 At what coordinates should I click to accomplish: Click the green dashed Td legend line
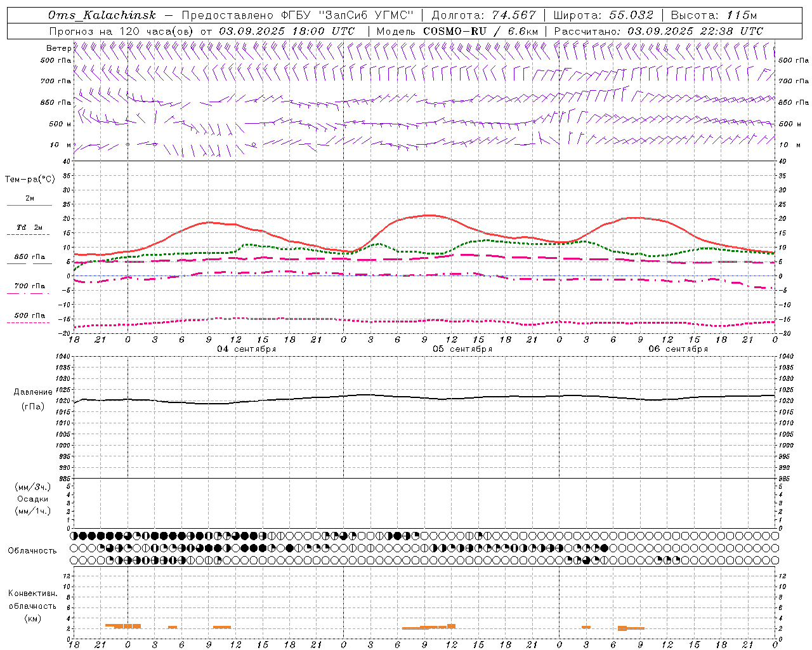(29, 235)
